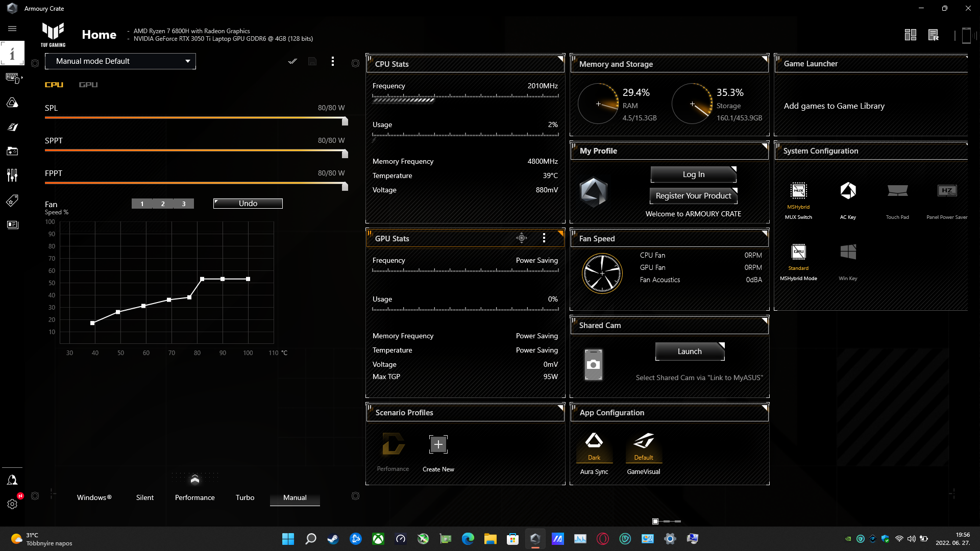The height and width of the screenshot is (551, 980).
Task: Open News sidebar icon
Action: point(12,224)
